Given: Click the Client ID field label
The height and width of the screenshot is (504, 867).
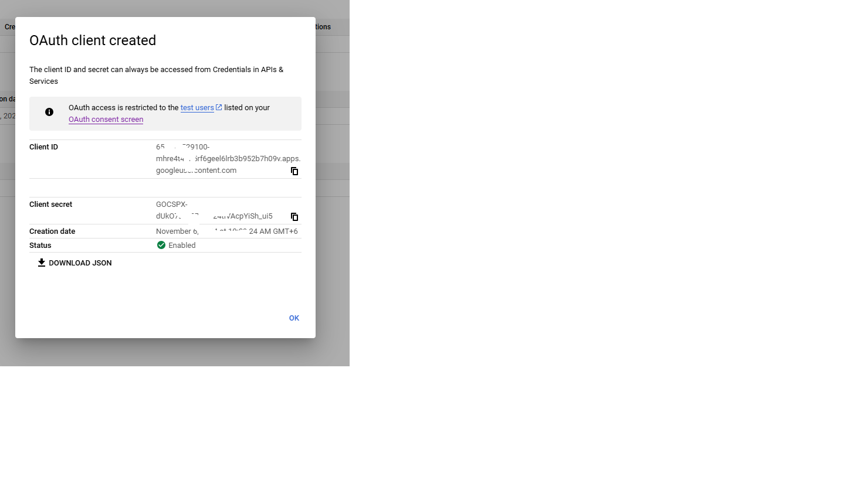Looking at the screenshot, I should coord(43,147).
